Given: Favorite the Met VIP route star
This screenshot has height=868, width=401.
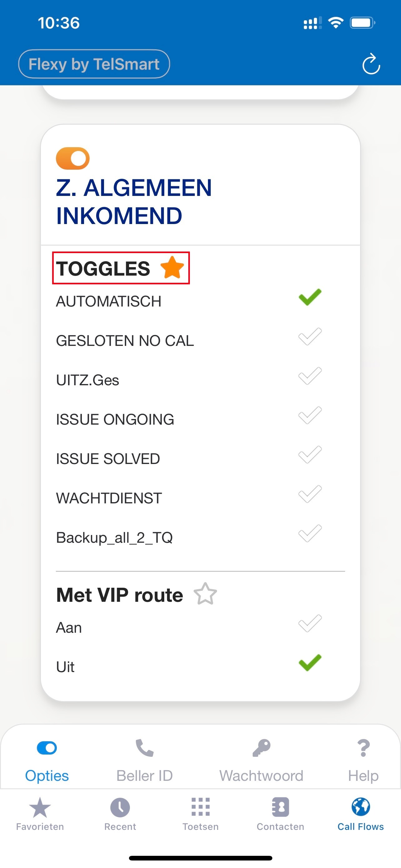Looking at the screenshot, I should point(205,594).
